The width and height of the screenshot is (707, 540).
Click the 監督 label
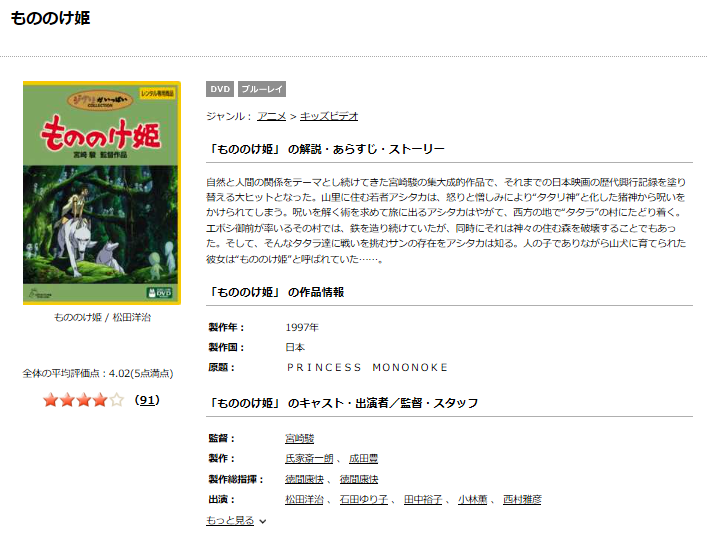coord(222,438)
